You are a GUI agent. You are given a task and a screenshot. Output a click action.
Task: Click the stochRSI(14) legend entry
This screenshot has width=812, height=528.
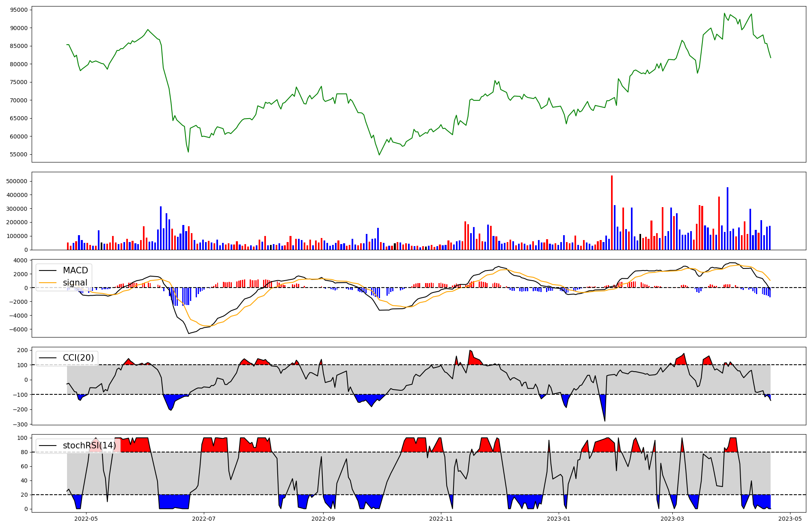[x=89, y=446]
